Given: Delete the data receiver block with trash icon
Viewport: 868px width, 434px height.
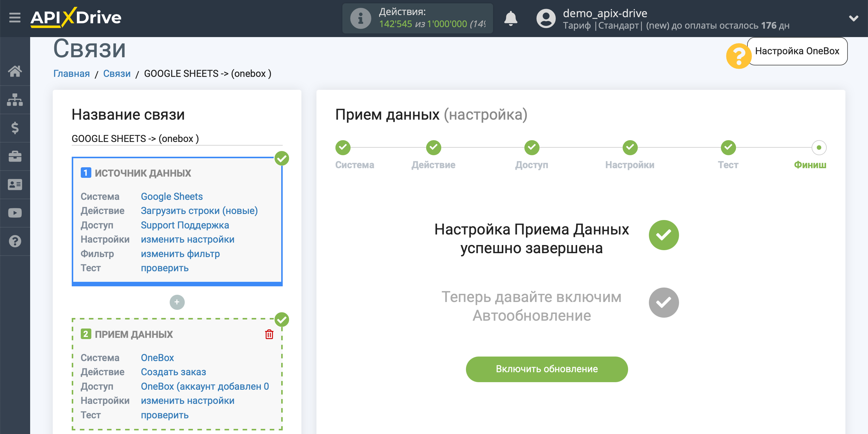Looking at the screenshot, I should coord(269,334).
